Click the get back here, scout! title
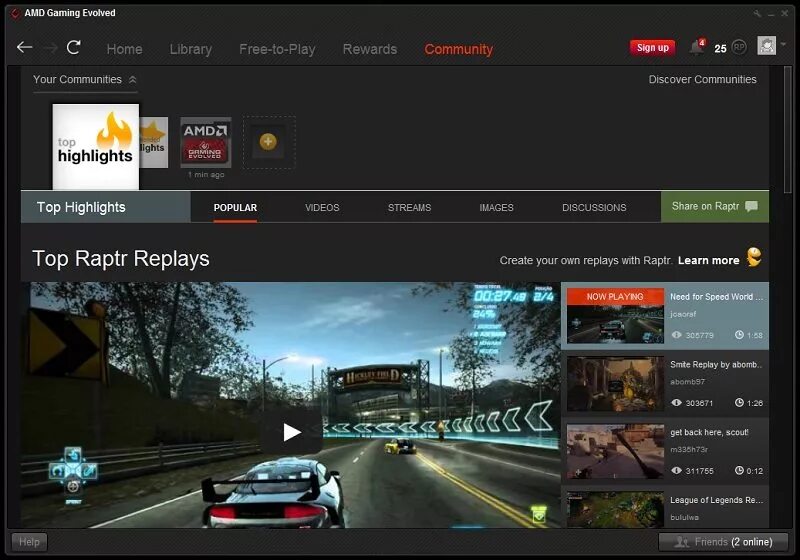Screen dimensions: 800x560 (x=709, y=432)
